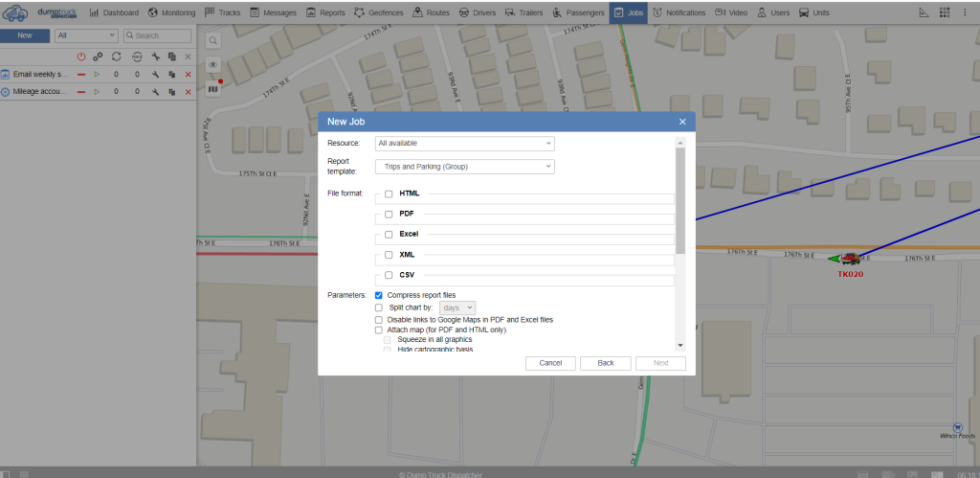This screenshot has width=980, height=478.
Task: Open the days split interval dropdown
Action: [x=458, y=307]
